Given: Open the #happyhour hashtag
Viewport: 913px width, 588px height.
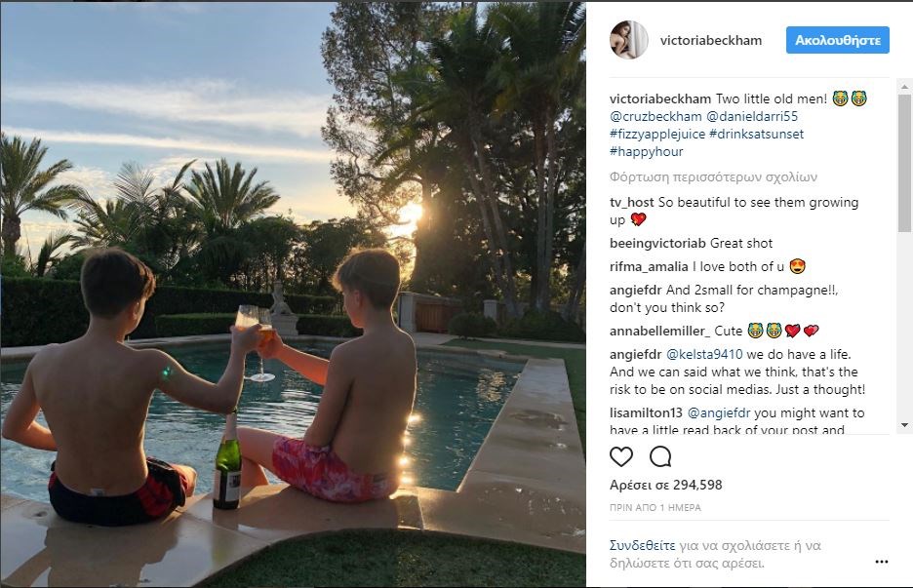Looking at the screenshot, I should click(647, 151).
